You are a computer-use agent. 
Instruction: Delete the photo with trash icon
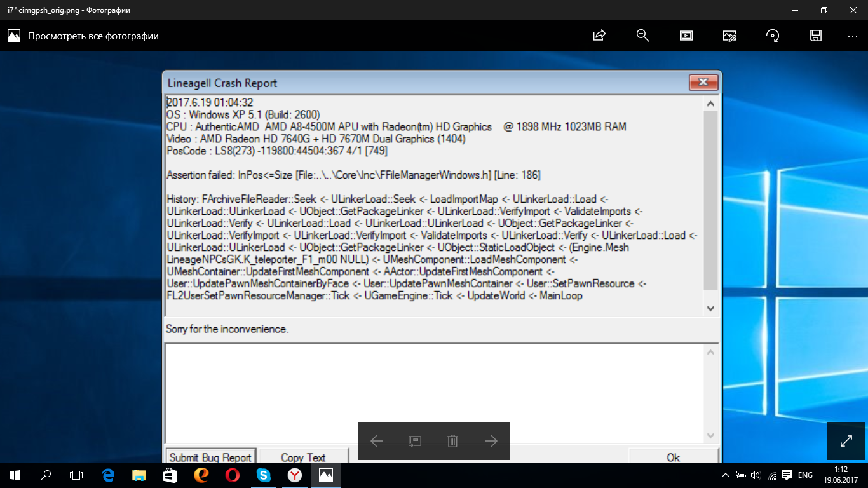[452, 441]
